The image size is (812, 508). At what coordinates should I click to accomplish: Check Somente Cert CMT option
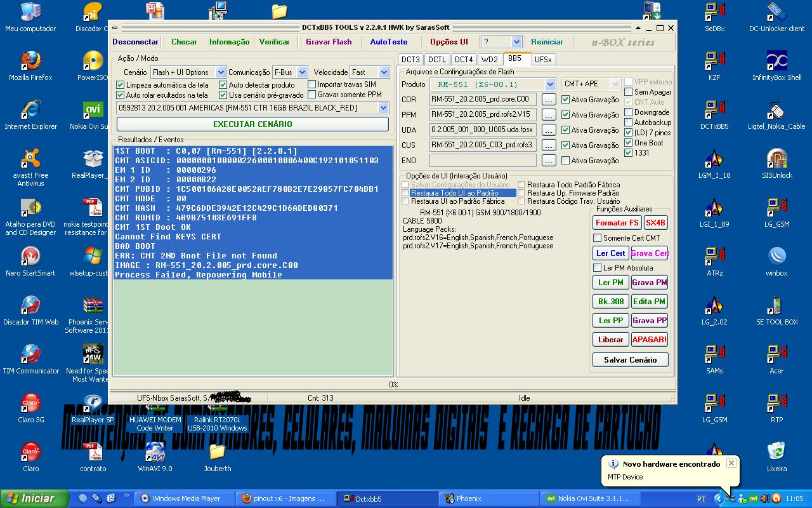[x=597, y=238]
